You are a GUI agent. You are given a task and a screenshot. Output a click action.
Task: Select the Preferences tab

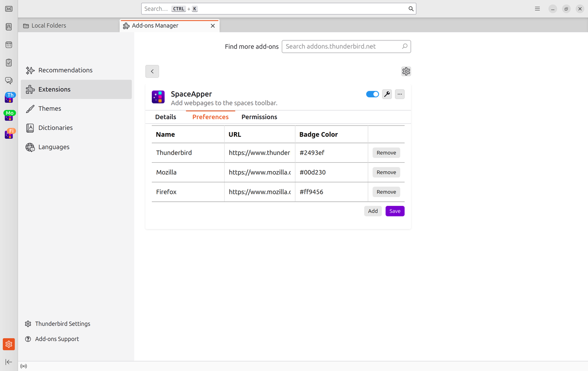point(211,117)
